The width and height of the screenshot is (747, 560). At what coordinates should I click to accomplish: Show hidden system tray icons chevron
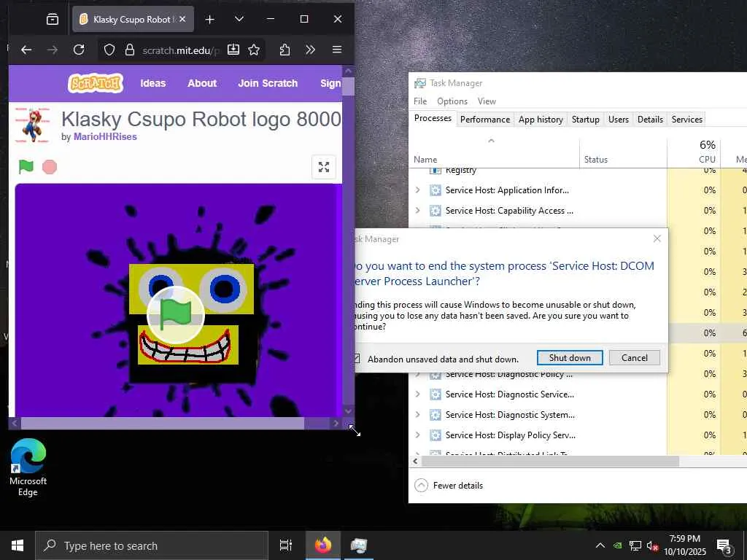click(600, 545)
